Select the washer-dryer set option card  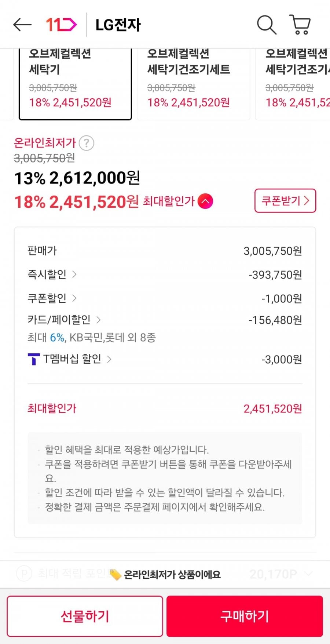(193, 84)
